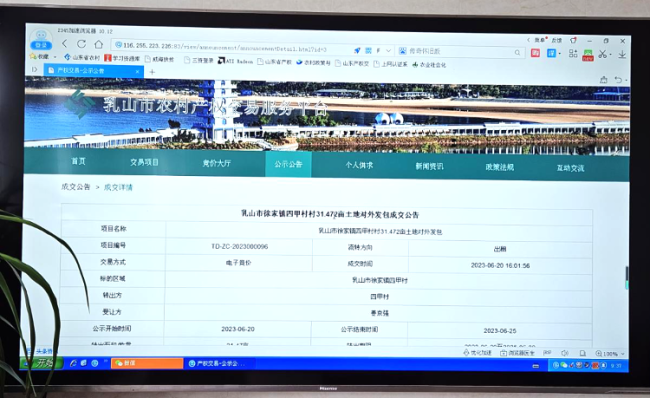
Task: Open the 农业社会化 bookmark
Action: click(429, 65)
